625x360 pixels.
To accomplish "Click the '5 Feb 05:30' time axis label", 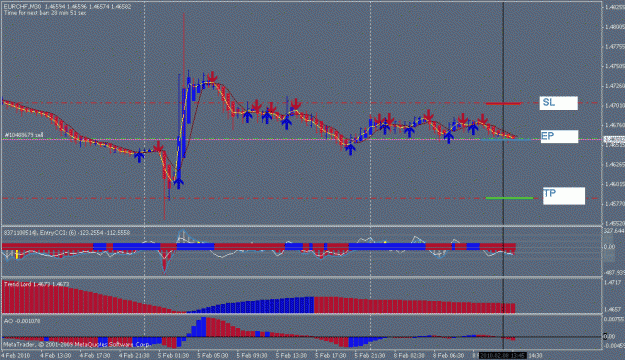I will point(212,355).
